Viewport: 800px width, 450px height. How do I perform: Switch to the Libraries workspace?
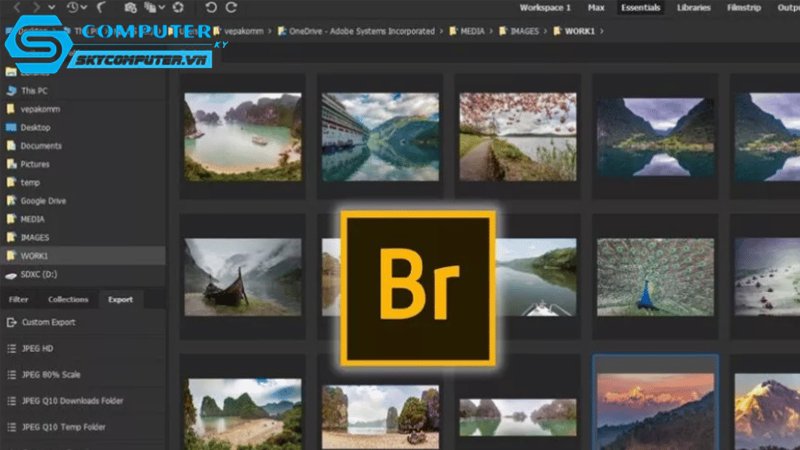click(693, 8)
